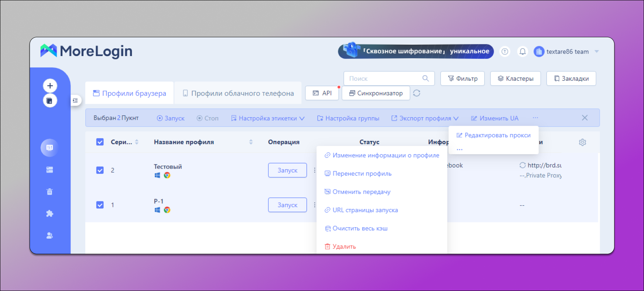
Task: Click the search magnifier icon
Action: point(426,78)
